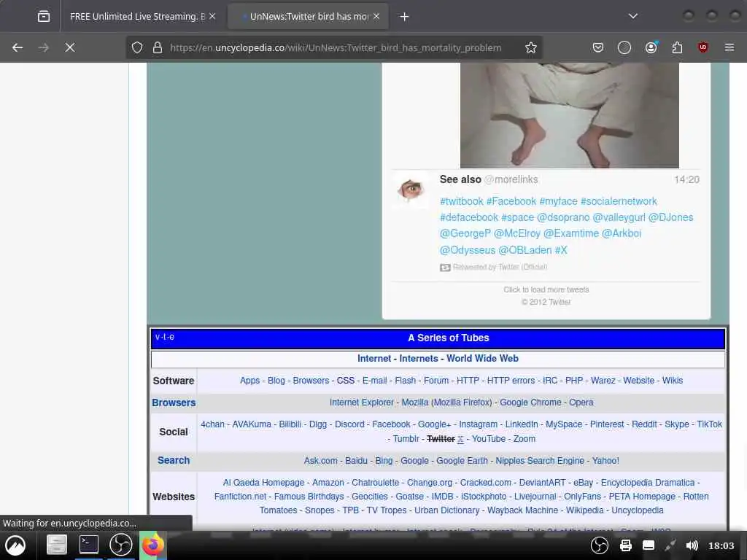Click the back navigation arrow
The height and width of the screenshot is (560, 747).
(x=18, y=47)
